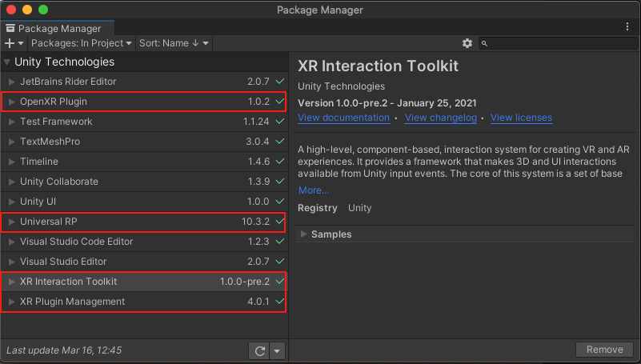Click the add package plus icon
Screen dimensions: 641x364
pyautogui.click(x=10, y=43)
